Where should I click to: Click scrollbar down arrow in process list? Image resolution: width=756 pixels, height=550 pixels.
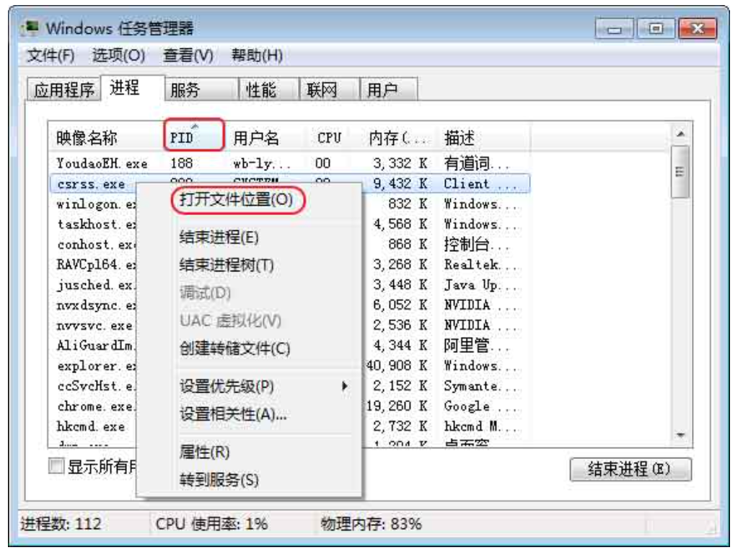tap(680, 435)
